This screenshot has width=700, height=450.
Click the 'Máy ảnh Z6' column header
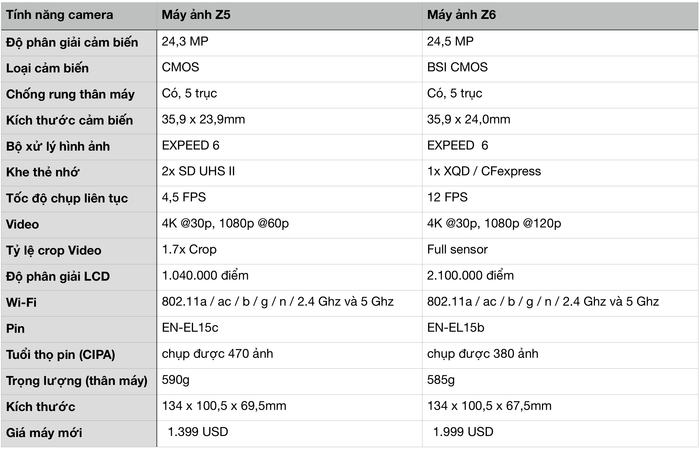[560, 15]
